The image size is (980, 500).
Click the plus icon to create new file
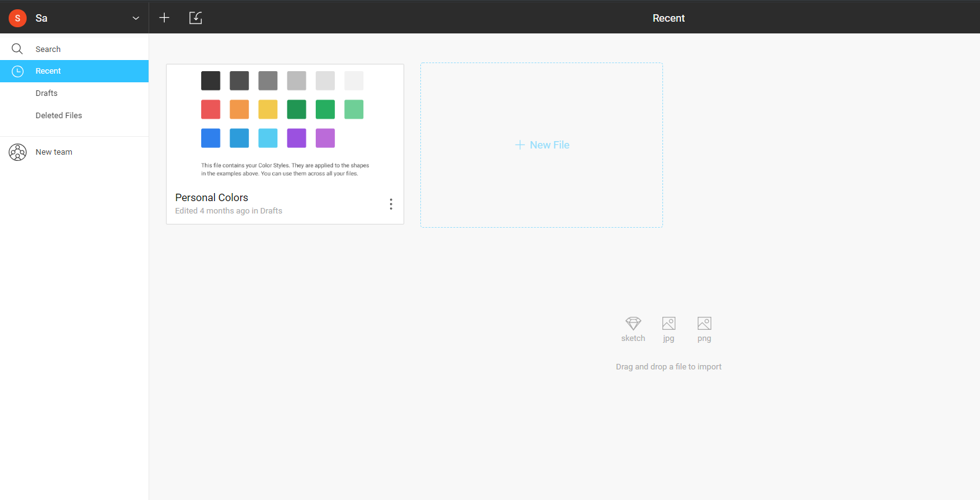click(164, 18)
